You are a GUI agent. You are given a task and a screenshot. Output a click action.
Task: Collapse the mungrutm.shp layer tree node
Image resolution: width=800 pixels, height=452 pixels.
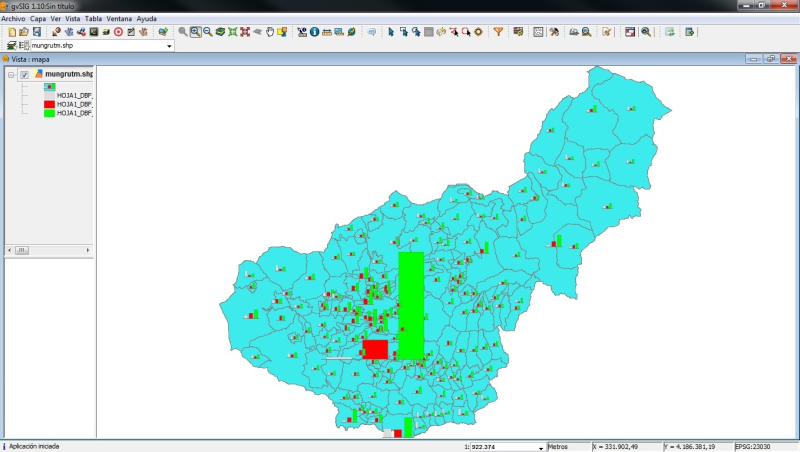tap(11, 74)
